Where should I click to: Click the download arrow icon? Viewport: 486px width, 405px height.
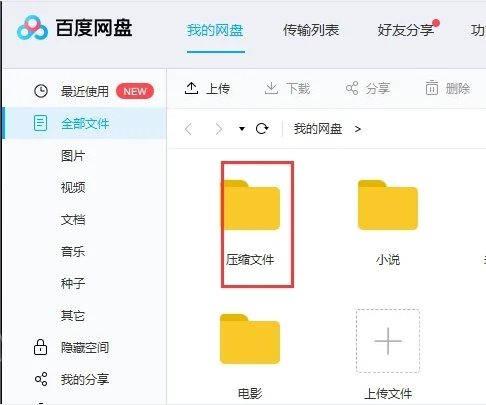[x=271, y=88]
